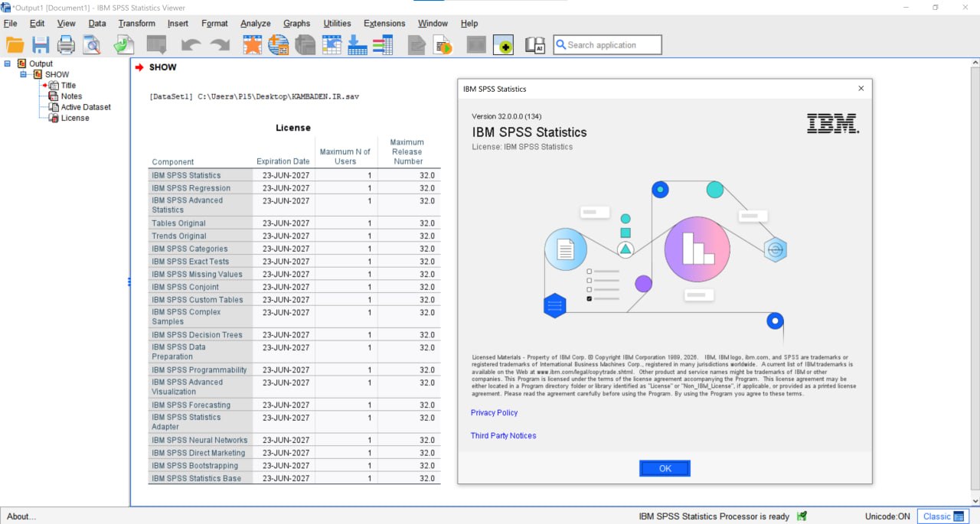Click the Search application field

click(607, 45)
